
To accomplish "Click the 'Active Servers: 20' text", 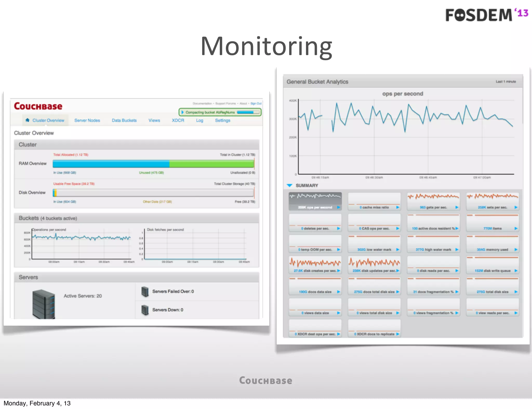I will click(83, 296).
